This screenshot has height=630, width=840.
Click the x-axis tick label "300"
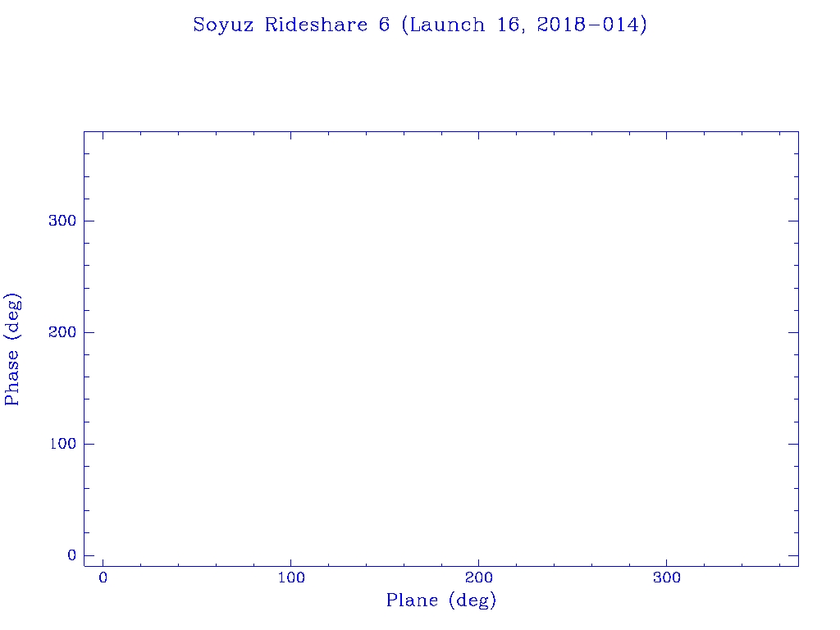click(666, 578)
